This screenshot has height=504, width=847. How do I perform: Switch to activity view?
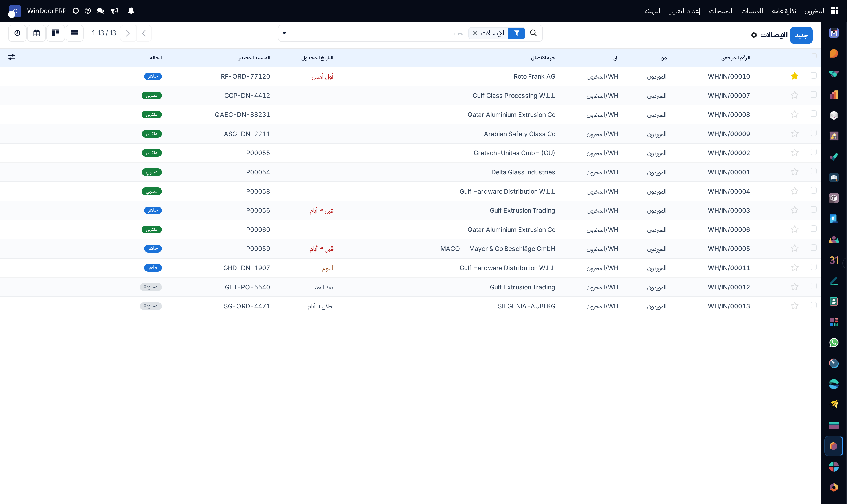pos(17,33)
